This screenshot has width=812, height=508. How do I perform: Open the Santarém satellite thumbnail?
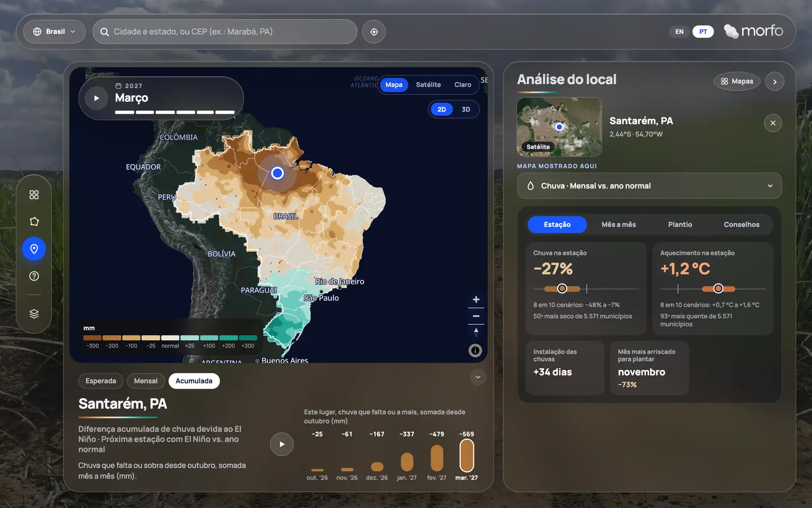[x=559, y=127]
